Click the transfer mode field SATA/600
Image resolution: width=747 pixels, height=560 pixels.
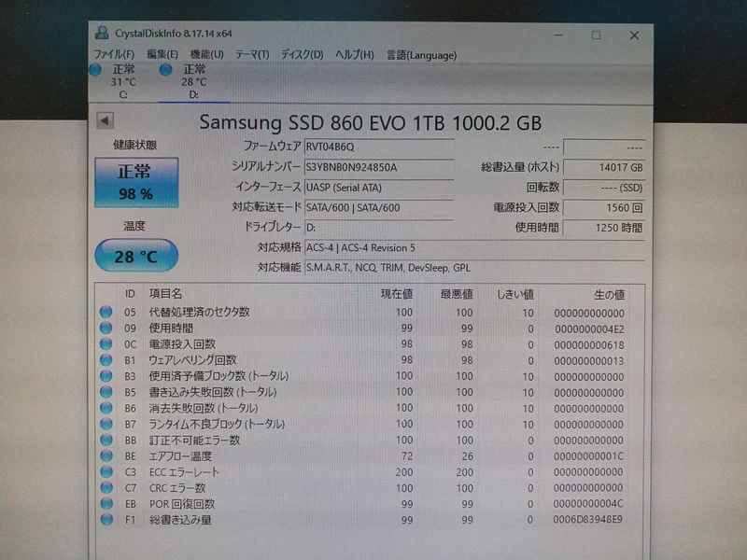(x=379, y=207)
